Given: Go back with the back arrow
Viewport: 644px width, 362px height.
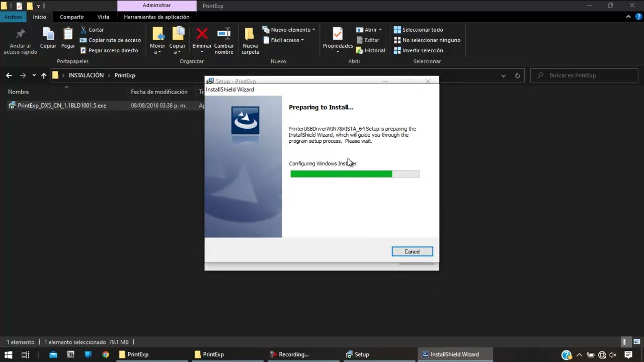Looking at the screenshot, I should (9, 75).
